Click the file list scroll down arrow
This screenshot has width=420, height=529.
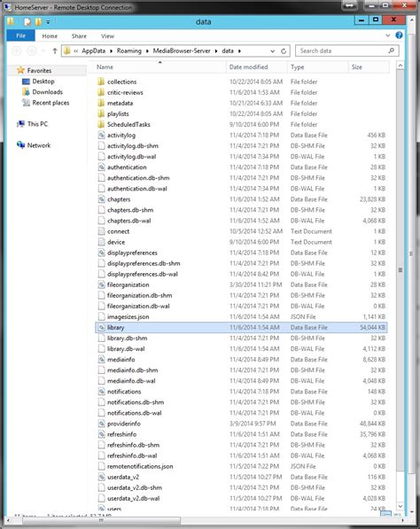(401, 506)
